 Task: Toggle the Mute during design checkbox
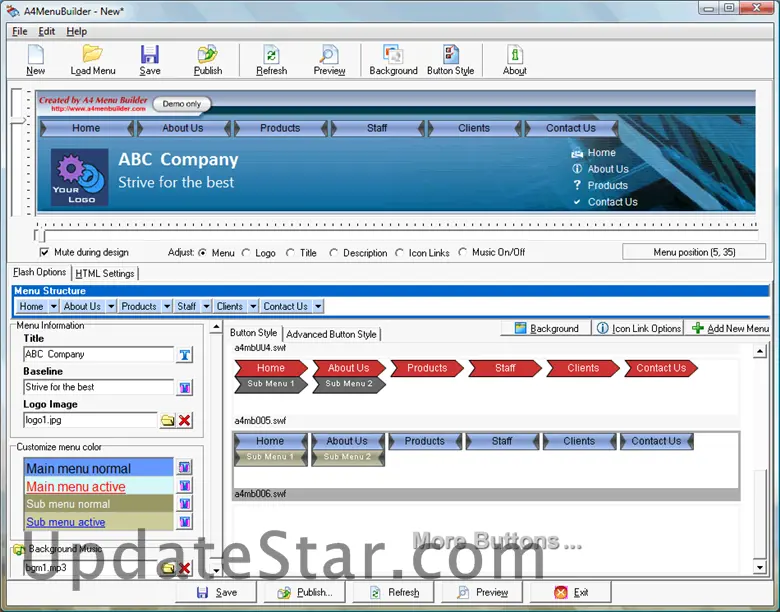(44, 253)
